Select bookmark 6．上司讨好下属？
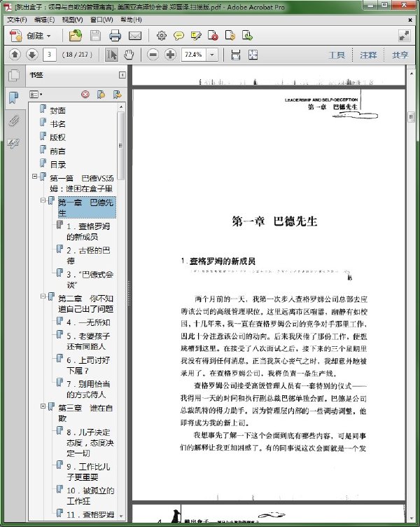 (88, 365)
